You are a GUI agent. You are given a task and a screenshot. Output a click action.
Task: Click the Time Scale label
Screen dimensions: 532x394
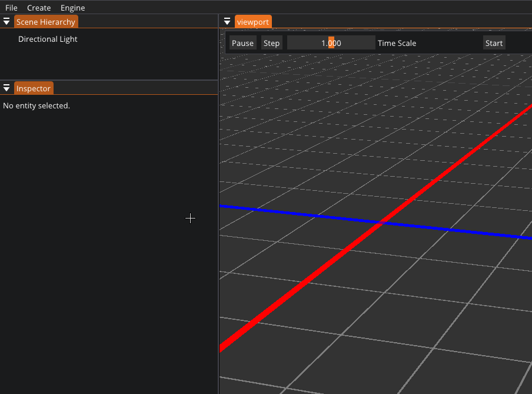(x=397, y=43)
